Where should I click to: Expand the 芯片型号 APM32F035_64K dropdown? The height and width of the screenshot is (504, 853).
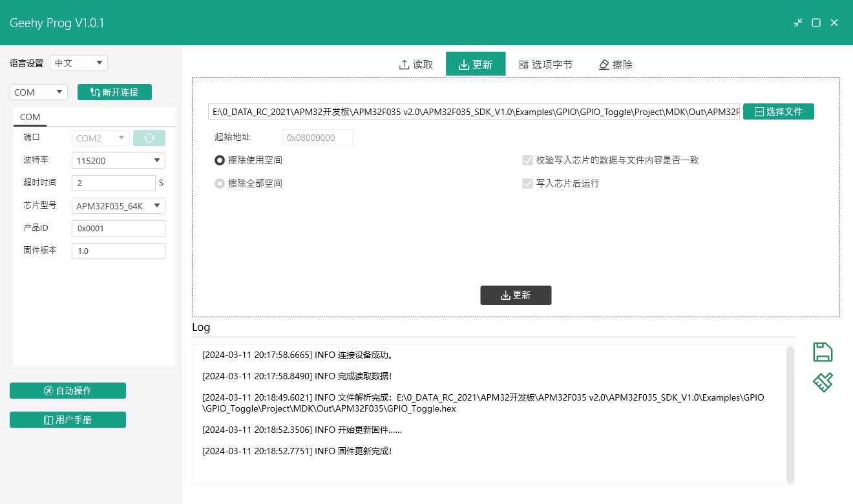(x=118, y=205)
